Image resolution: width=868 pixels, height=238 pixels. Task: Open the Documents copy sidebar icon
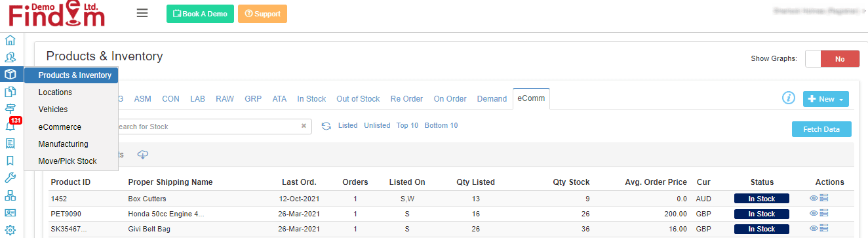point(10,92)
